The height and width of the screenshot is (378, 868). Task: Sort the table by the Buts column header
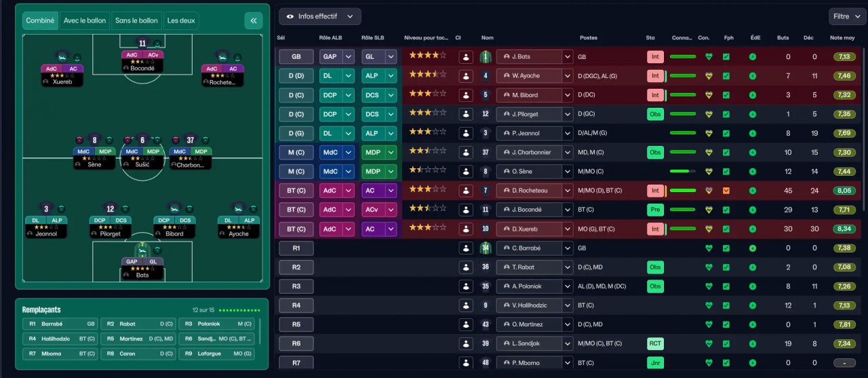[783, 38]
